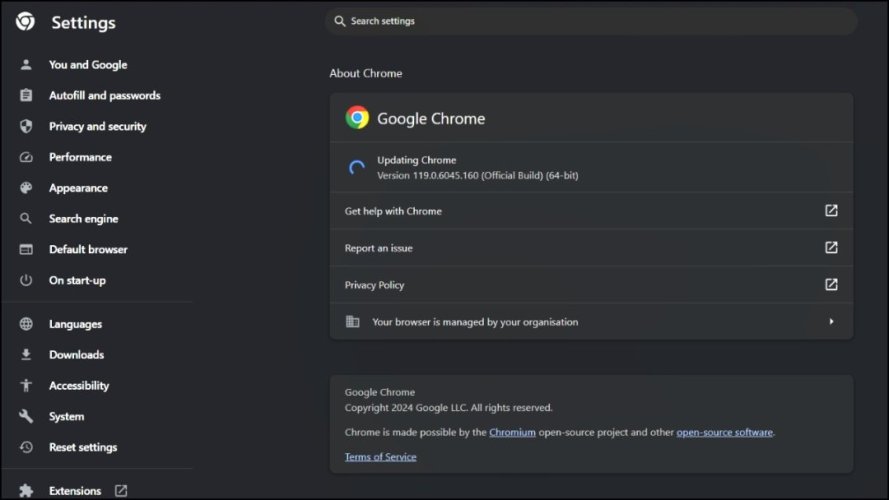Click the shield icon for Privacy and security

click(x=26, y=126)
